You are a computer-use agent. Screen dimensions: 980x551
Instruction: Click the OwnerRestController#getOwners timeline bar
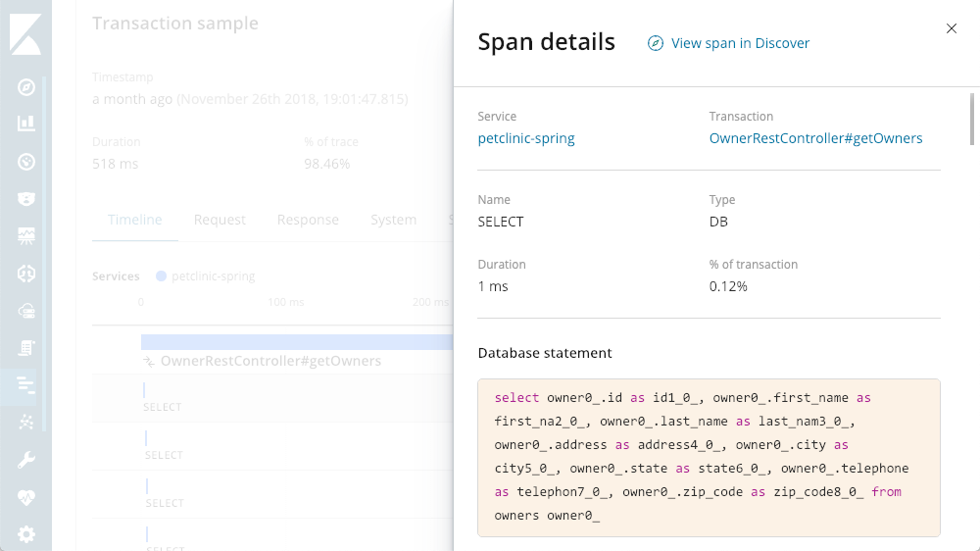297,342
